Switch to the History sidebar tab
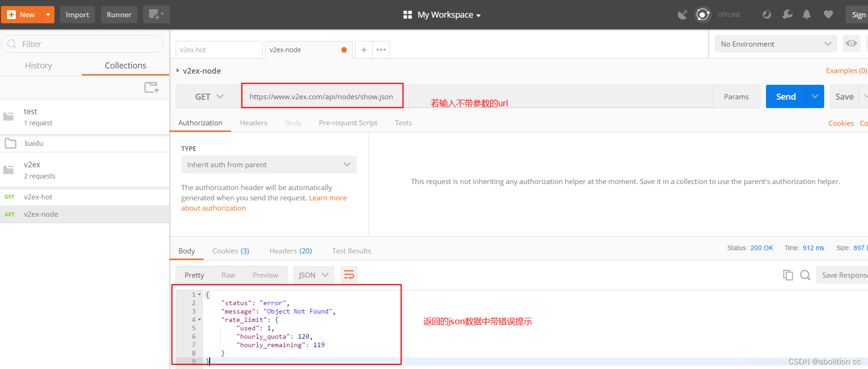Viewport: 868px width, 369px height. pyautogui.click(x=38, y=65)
